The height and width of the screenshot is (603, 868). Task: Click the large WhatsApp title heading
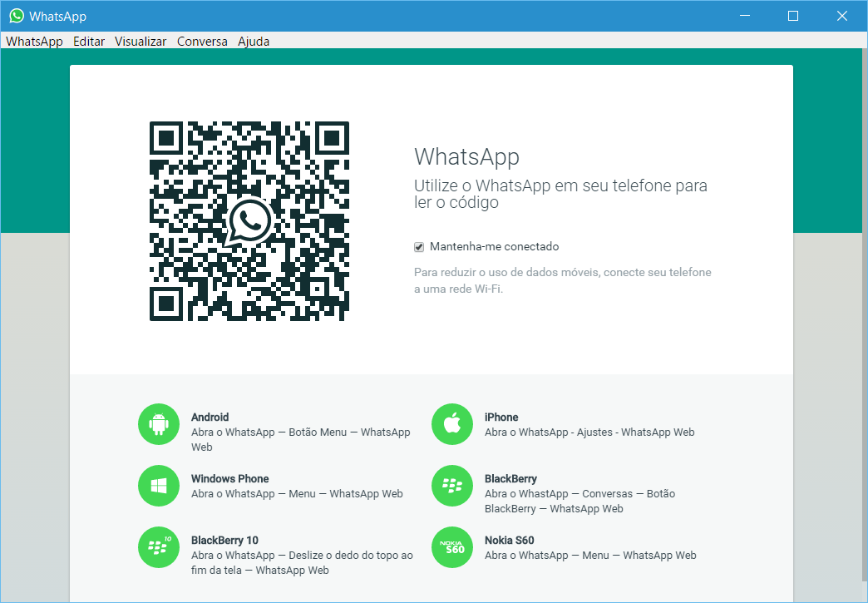[x=466, y=157]
